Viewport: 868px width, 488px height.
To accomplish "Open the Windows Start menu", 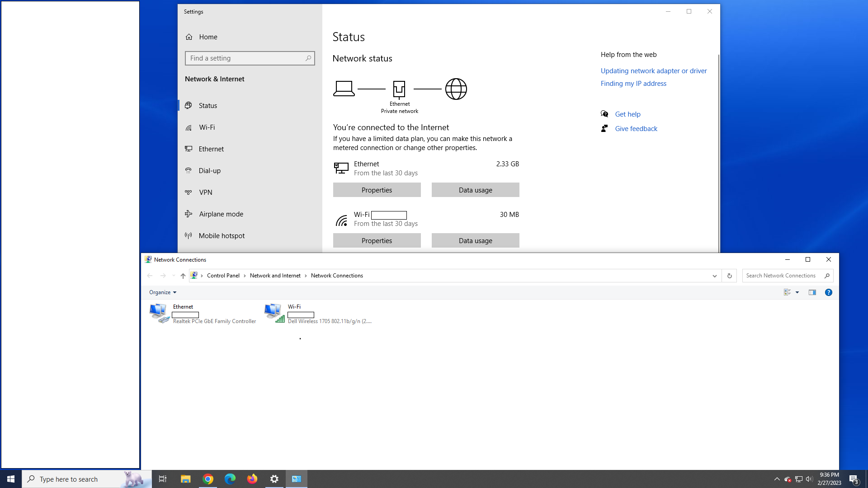I will click(x=11, y=479).
